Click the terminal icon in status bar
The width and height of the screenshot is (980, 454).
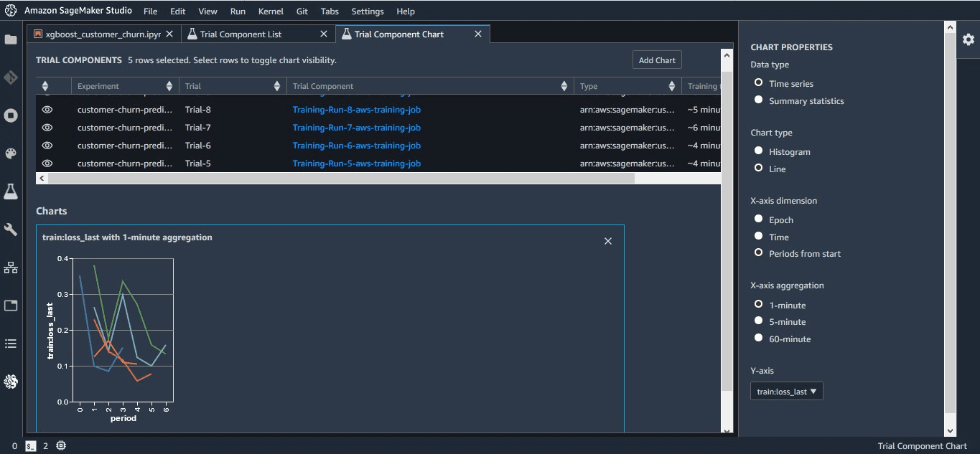point(30,445)
